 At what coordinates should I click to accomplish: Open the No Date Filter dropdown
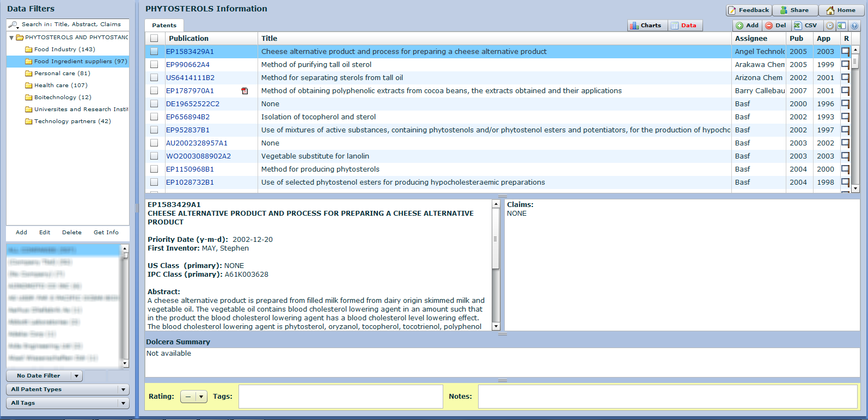pos(44,376)
